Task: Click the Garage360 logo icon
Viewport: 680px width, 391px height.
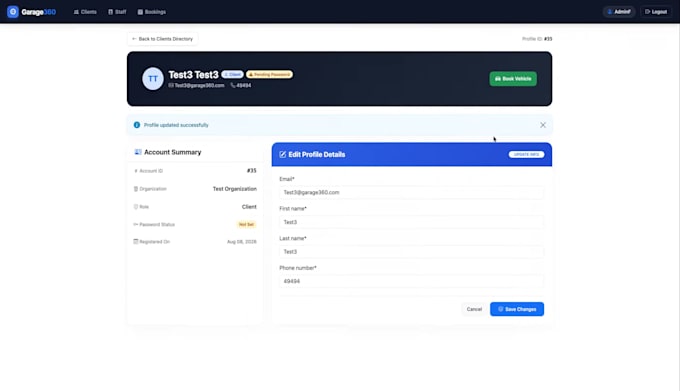Action: tap(13, 12)
